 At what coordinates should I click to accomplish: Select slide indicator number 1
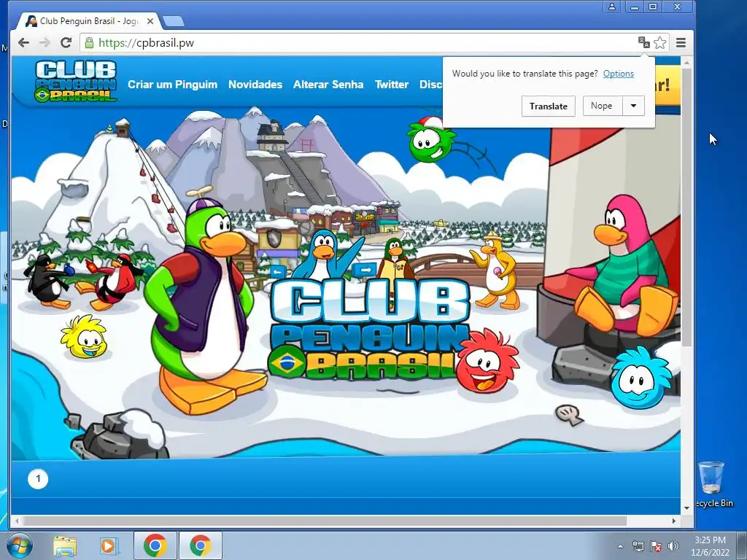(x=38, y=478)
